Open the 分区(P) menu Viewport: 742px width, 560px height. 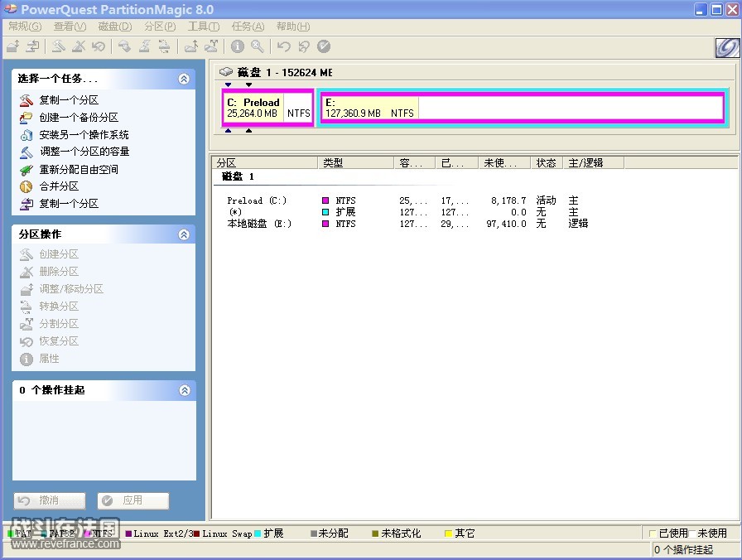160,27
